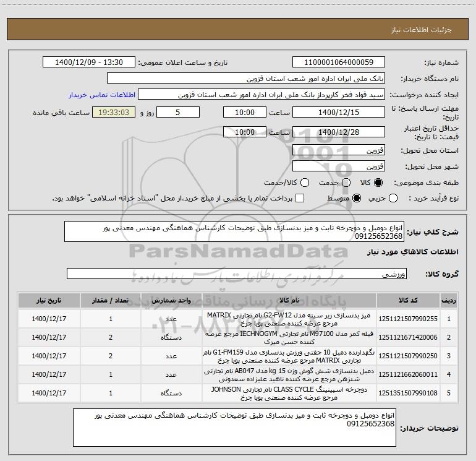The image size is (476, 461).
Task: Click the announcement date field 1400/12/09 - 13:30
Action: (89, 62)
